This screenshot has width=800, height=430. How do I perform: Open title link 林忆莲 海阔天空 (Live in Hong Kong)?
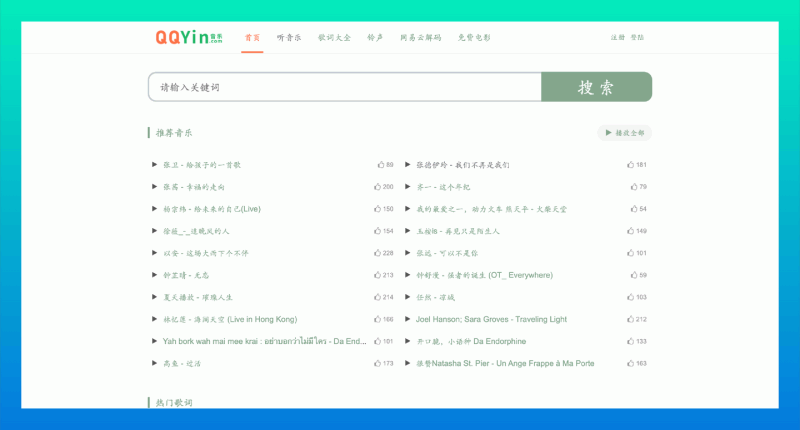point(230,319)
